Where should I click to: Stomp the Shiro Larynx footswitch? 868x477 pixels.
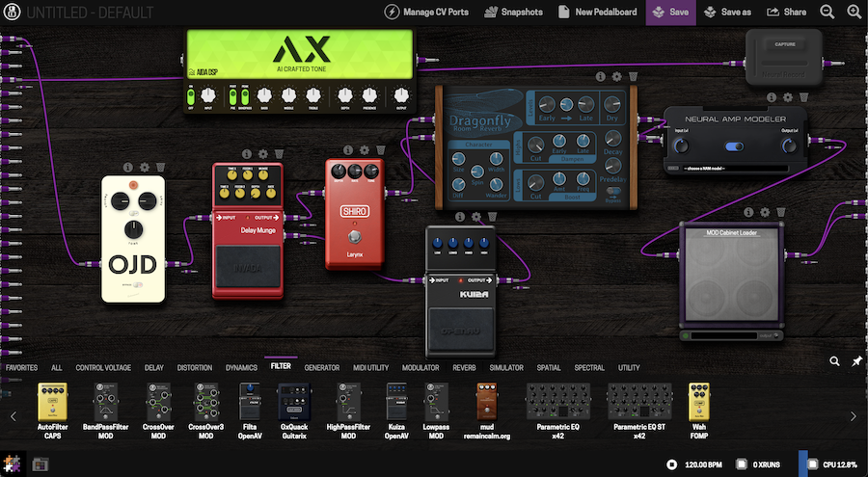[354, 237]
